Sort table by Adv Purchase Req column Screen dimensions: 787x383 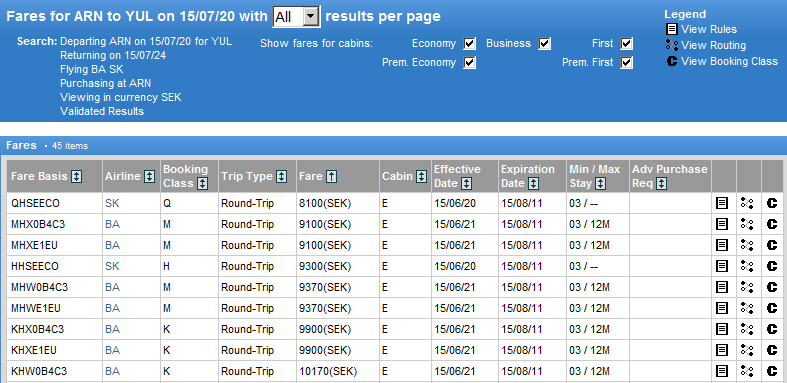661,184
